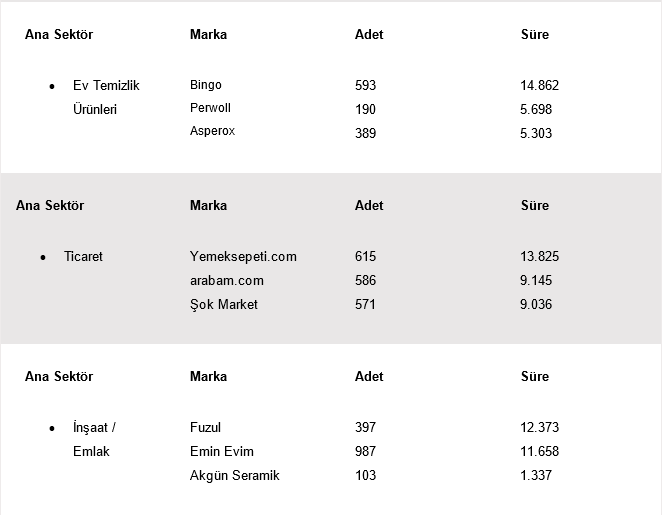Click the Fuzul brand name
This screenshot has height=515, width=662.
[205, 427]
